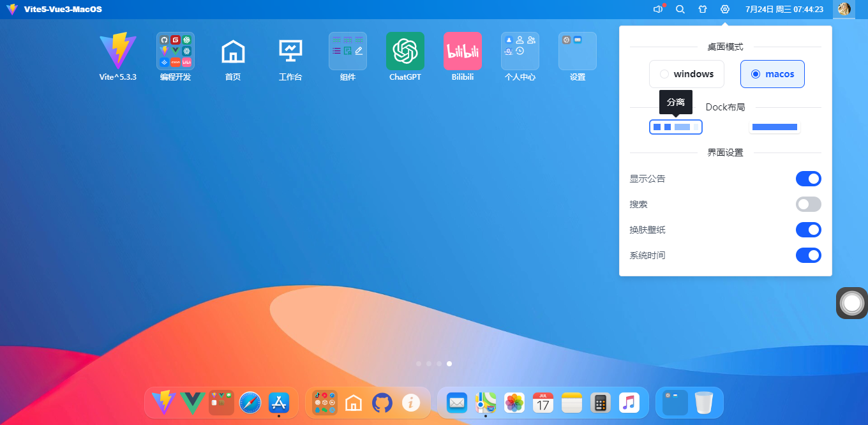The width and height of the screenshot is (868, 425).
Task: Disable the 显示公告 announcement toggle
Action: coord(809,179)
